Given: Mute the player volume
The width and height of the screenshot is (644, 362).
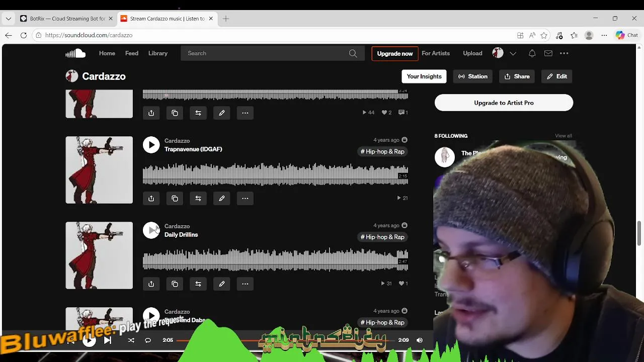Looking at the screenshot, I should (x=420, y=340).
